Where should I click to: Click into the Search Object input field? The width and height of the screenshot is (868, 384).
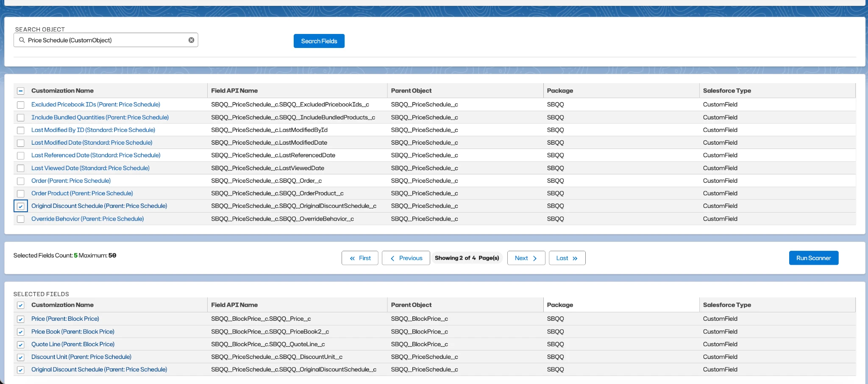click(x=106, y=40)
